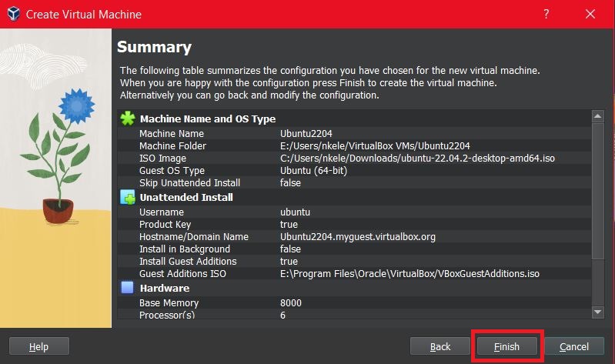
Task: Select the Base Memory row
Action: coord(354,302)
